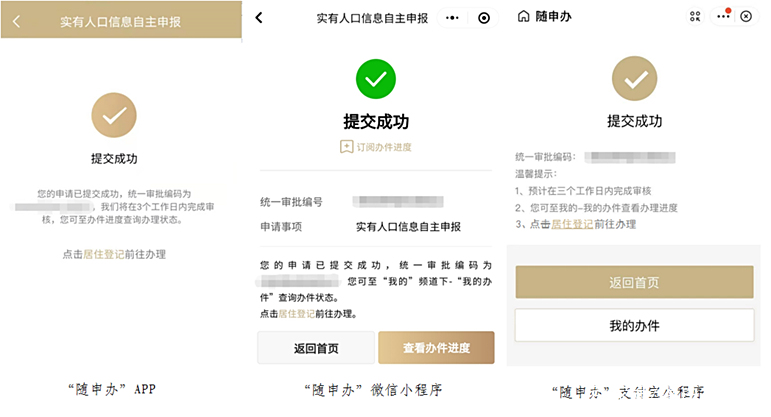Click 居住登记 link in WeChat mini program
The width and height of the screenshot is (771, 417).
[x=297, y=314]
